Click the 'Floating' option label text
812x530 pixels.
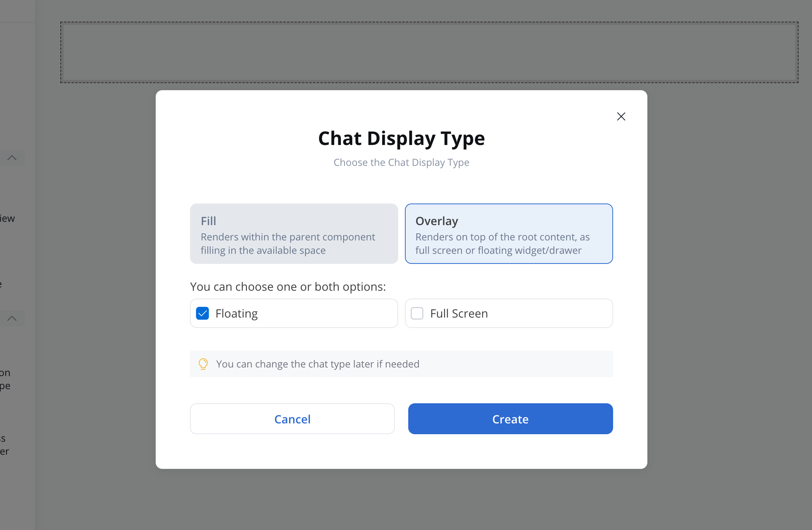[x=237, y=313]
